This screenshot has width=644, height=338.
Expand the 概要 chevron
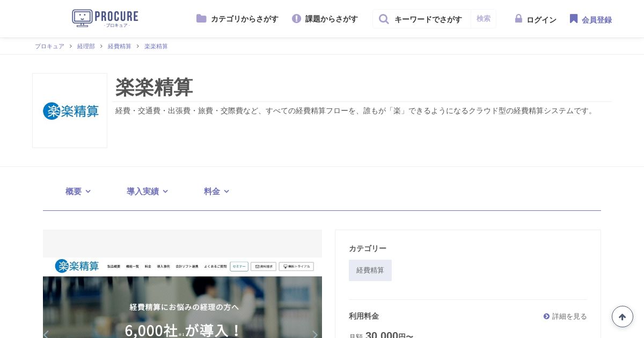point(88,192)
